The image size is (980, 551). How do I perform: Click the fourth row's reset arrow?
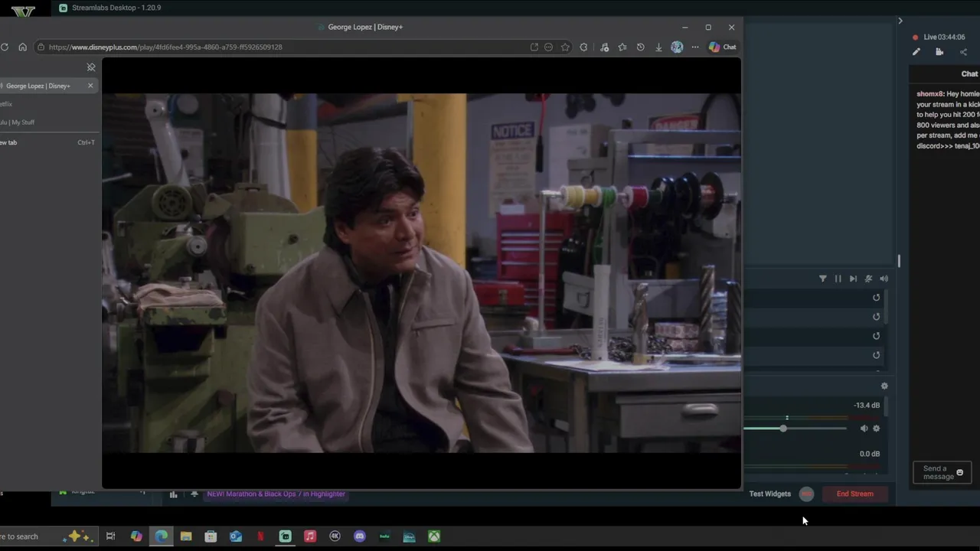877,355
